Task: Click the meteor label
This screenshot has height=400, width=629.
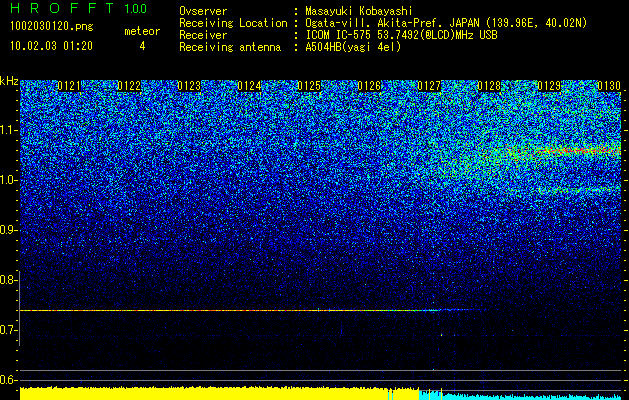Action: pos(142,31)
